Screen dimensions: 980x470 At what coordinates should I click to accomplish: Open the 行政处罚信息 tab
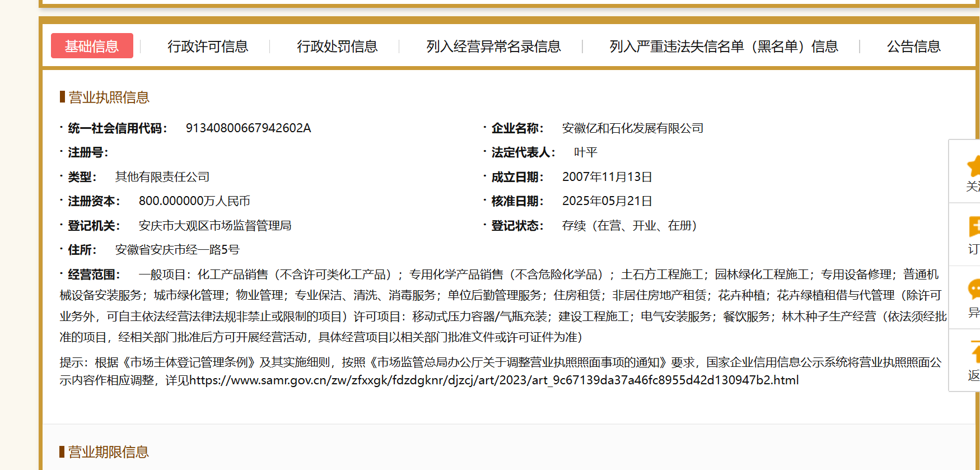coord(337,46)
